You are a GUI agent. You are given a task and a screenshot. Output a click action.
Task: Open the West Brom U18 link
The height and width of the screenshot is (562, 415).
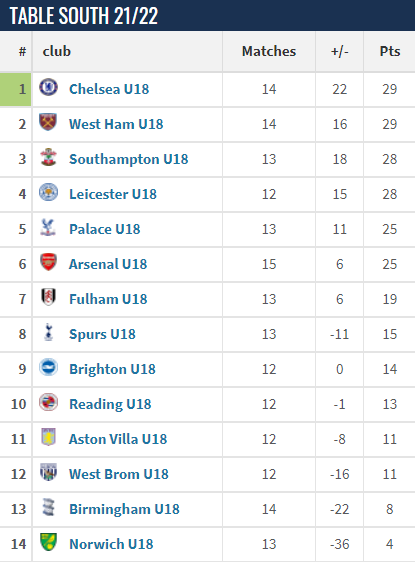tap(119, 474)
